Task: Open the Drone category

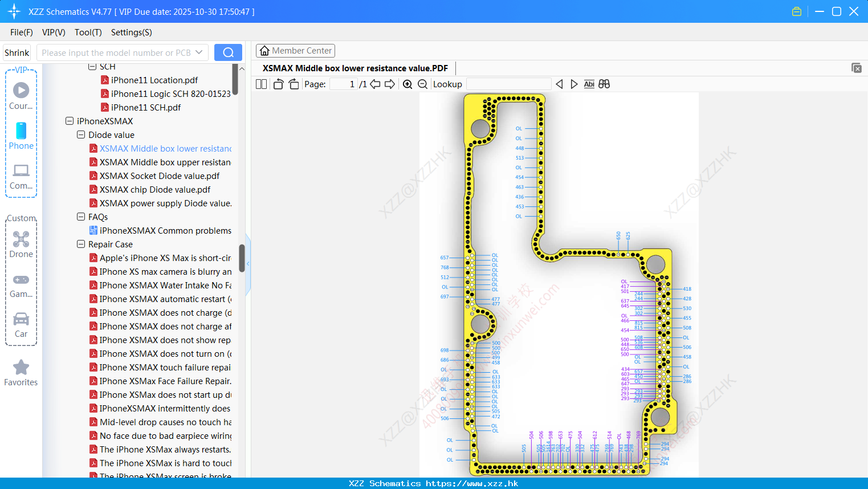Action: coord(21,244)
